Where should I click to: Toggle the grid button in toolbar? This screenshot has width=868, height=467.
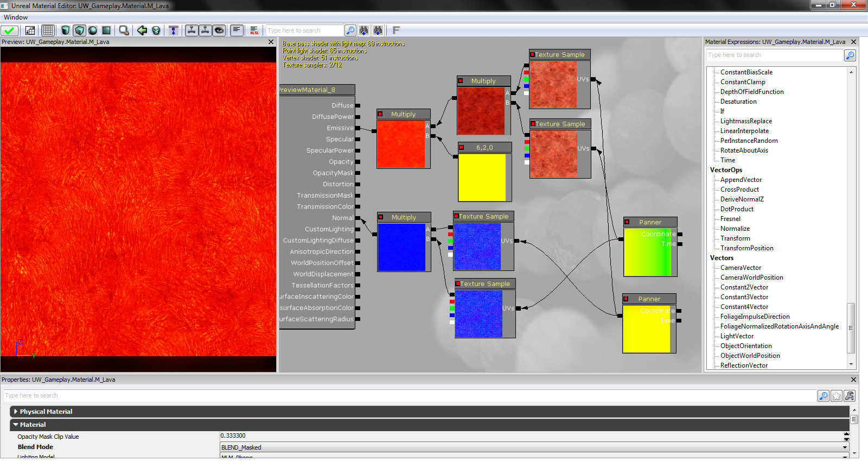coord(48,30)
